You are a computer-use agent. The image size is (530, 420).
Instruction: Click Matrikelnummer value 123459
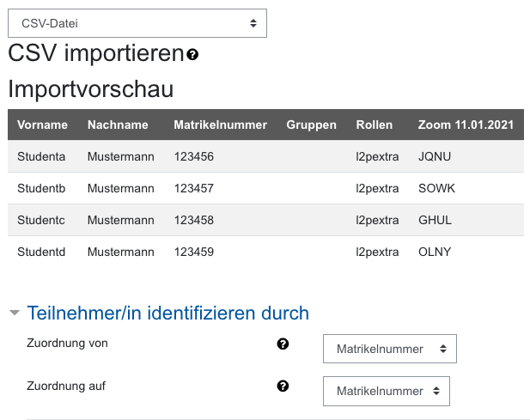pos(193,252)
